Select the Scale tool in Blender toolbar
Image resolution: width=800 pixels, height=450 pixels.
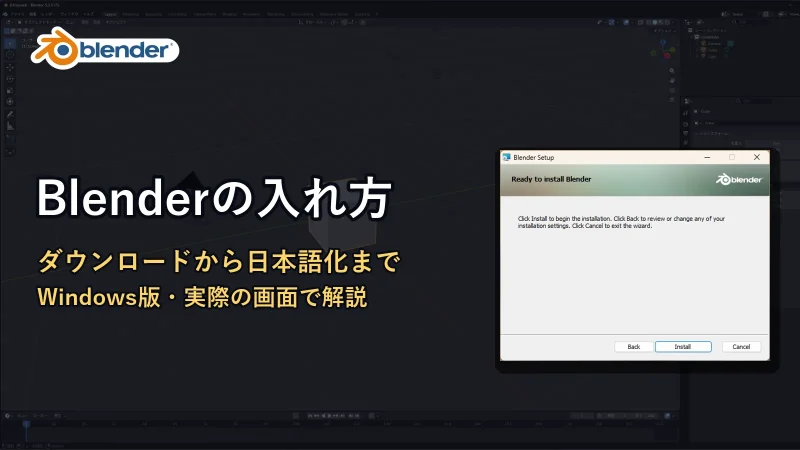[x=10, y=90]
